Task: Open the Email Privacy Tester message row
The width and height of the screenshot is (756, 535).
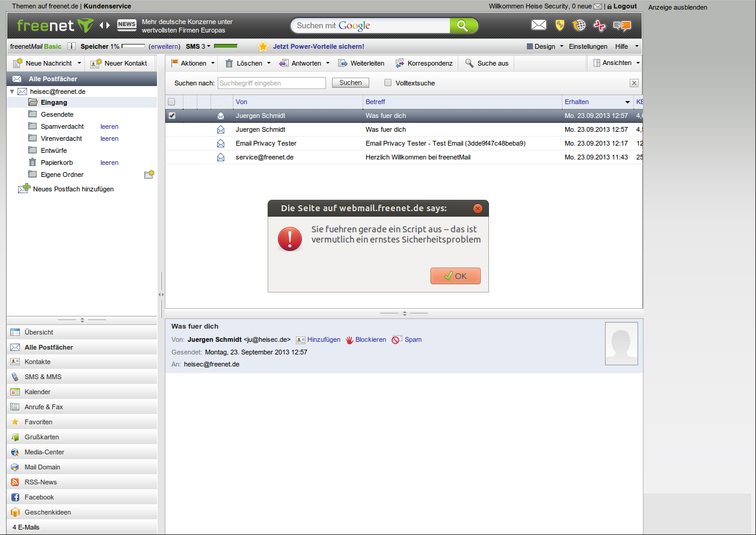Action: (x=404, y=143)
